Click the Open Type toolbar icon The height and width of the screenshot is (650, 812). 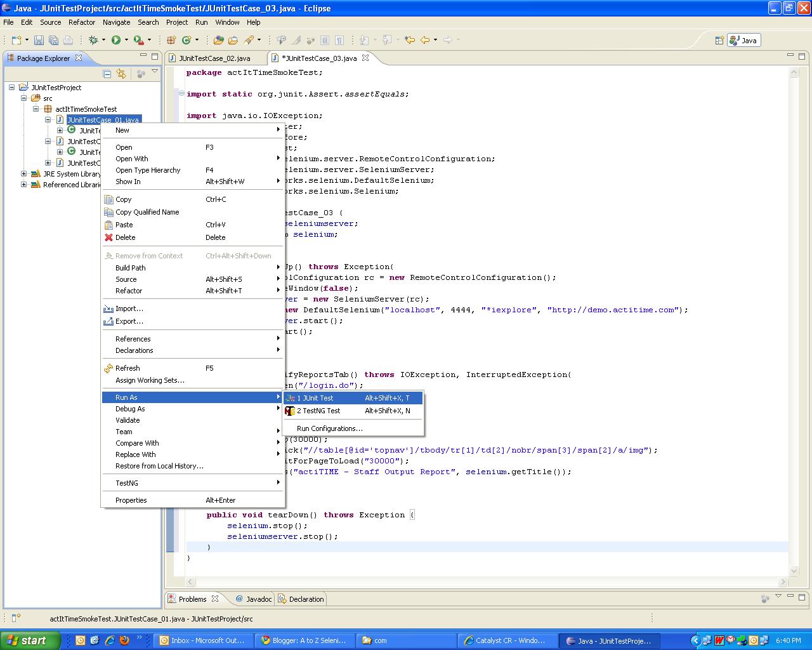coord(219,40)
